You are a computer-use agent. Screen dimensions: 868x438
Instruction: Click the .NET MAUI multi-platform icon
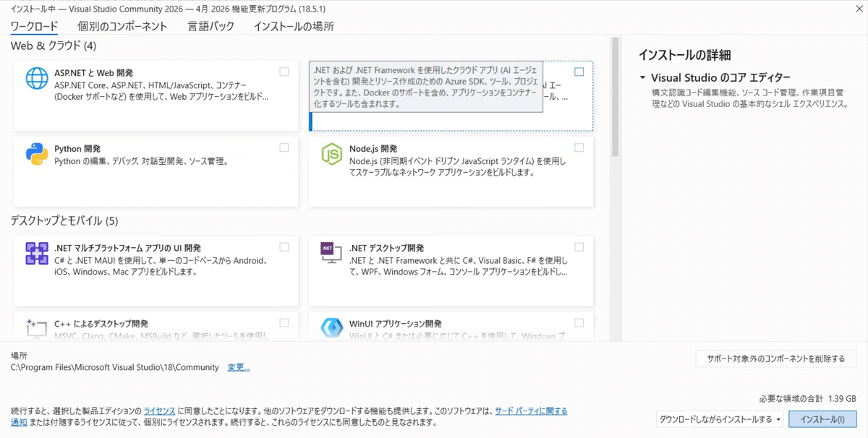pyautogui.click(x=37, y=253)
